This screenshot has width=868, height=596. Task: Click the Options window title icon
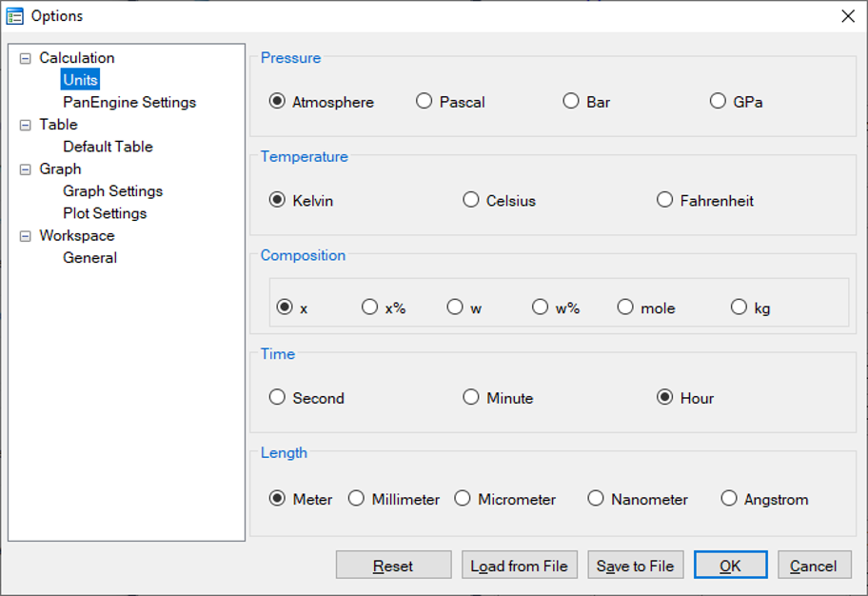[15, 15]
